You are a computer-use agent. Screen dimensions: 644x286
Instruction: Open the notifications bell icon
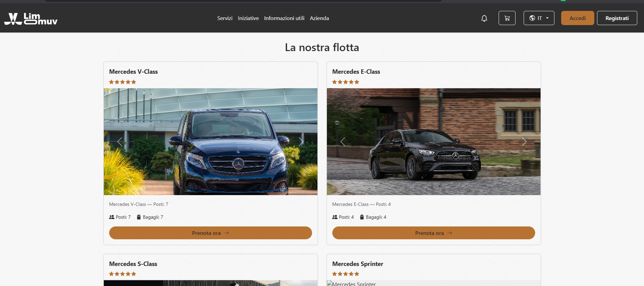coord(484,18)
